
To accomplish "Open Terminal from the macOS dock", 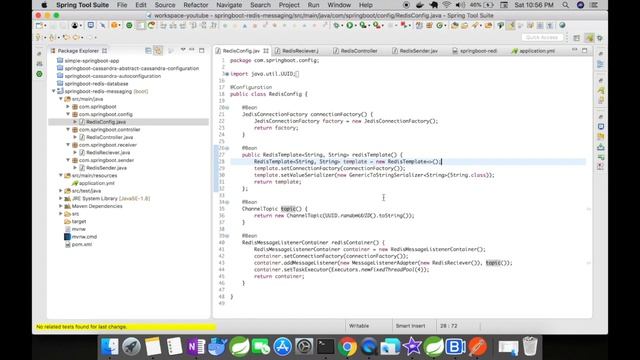I will 325,347.
